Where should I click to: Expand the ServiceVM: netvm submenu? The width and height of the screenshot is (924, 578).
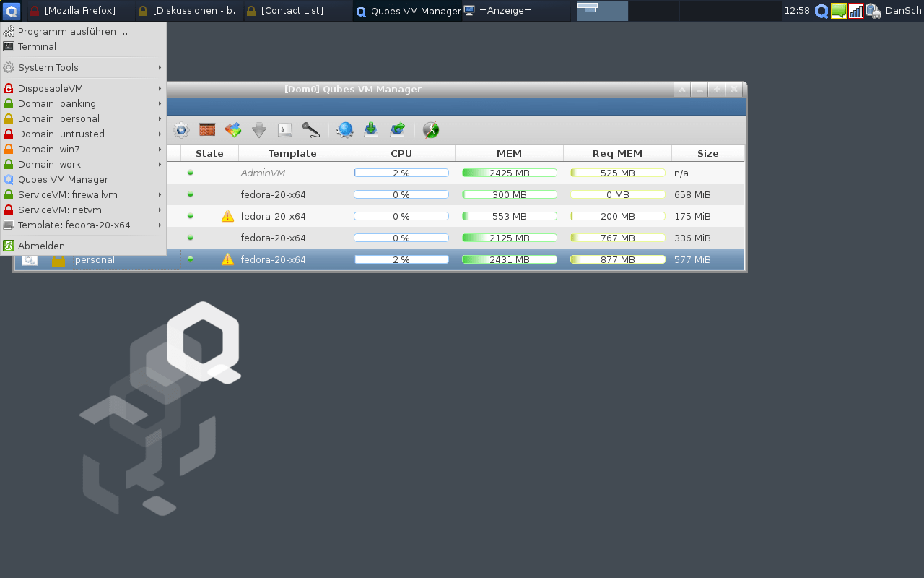point(83,210)
